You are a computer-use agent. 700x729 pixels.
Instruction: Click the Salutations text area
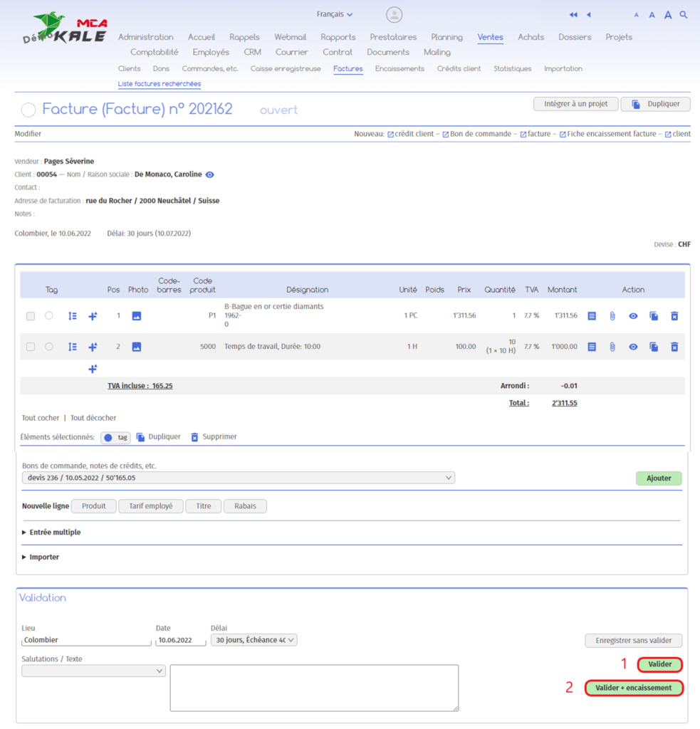[x=315, y=688]
